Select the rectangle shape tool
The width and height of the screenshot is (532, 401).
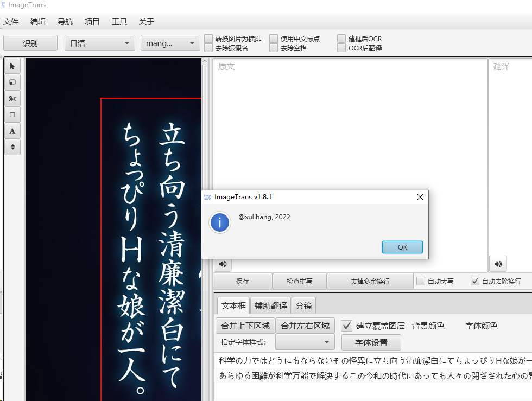pyautogui.click(x=12, y=114)
